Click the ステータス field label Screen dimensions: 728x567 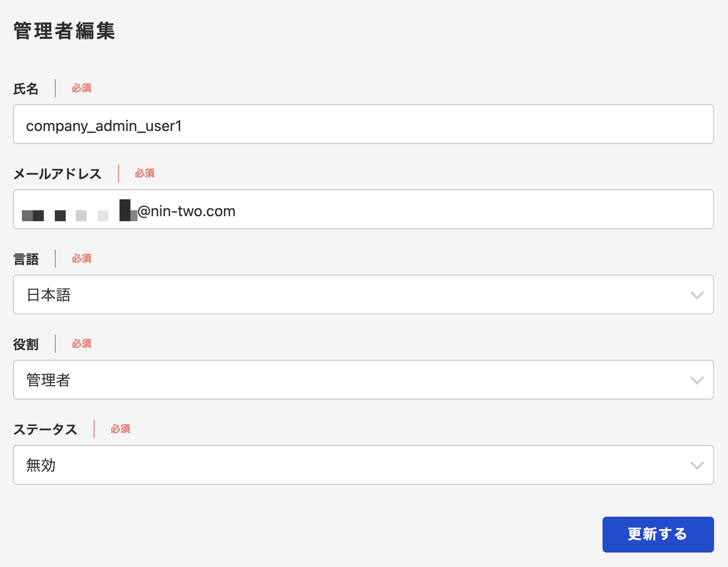(x=45, y=429)
